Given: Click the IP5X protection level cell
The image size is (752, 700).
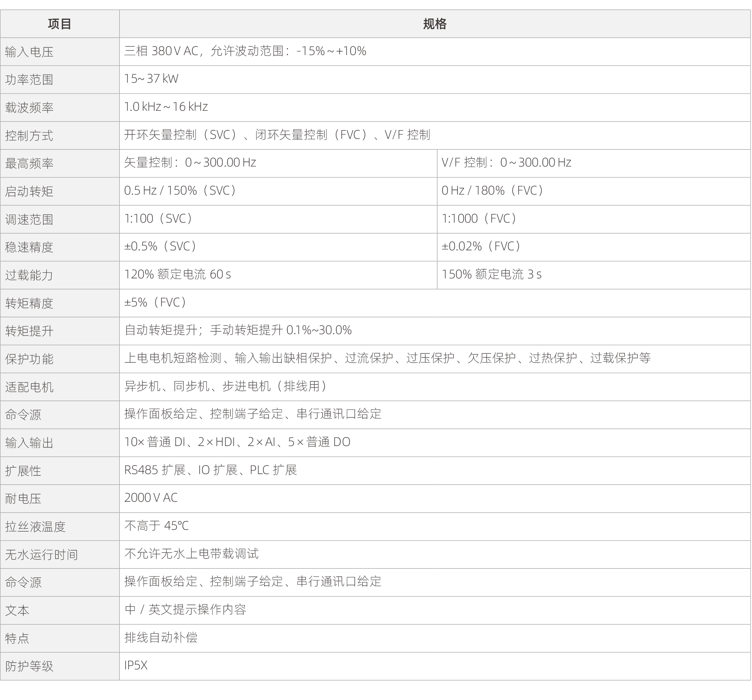Looking at the screenshot, I should (136, 666).
